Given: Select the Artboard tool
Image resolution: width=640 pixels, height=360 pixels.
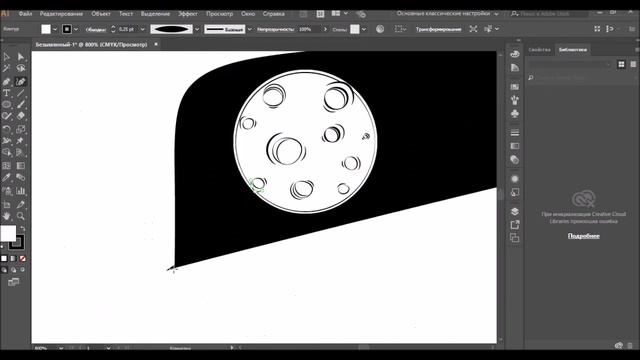Looking at the screenshot, I should [7, 204].
